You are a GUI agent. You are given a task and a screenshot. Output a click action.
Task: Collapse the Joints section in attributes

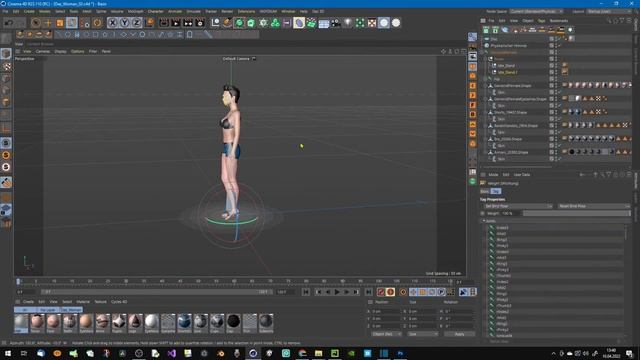484,221
